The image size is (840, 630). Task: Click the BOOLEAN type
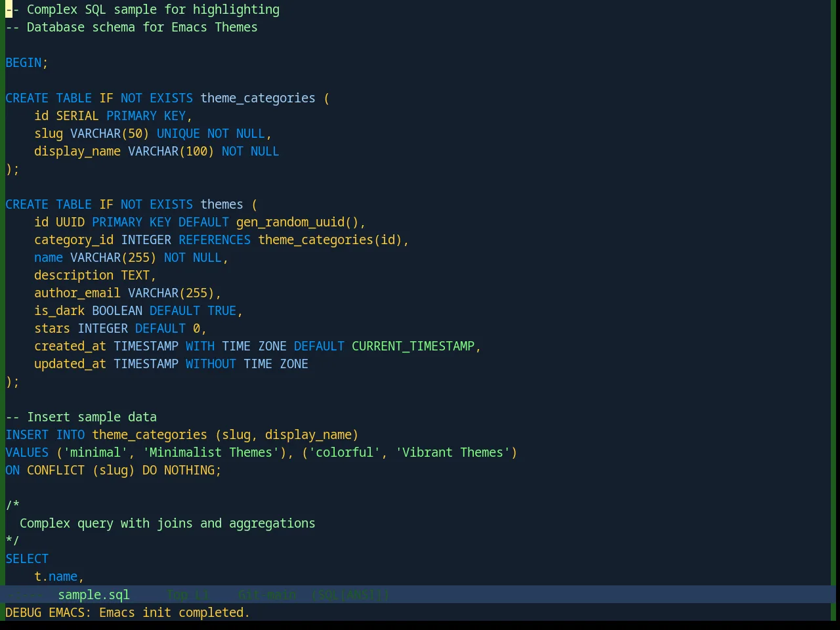click(x=117, y=311)
